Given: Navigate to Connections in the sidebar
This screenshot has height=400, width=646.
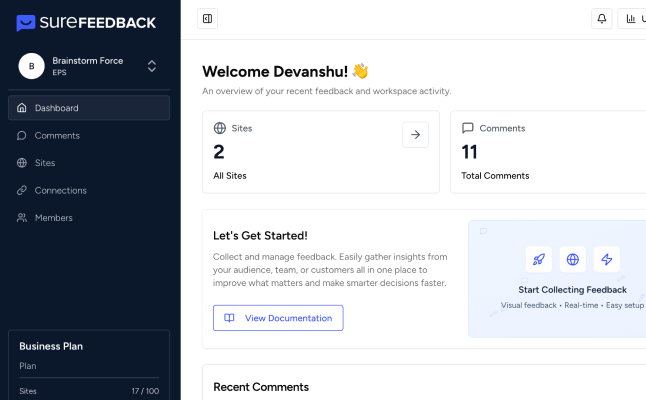Looking at the screenshot, I should [x=60, y=190].
